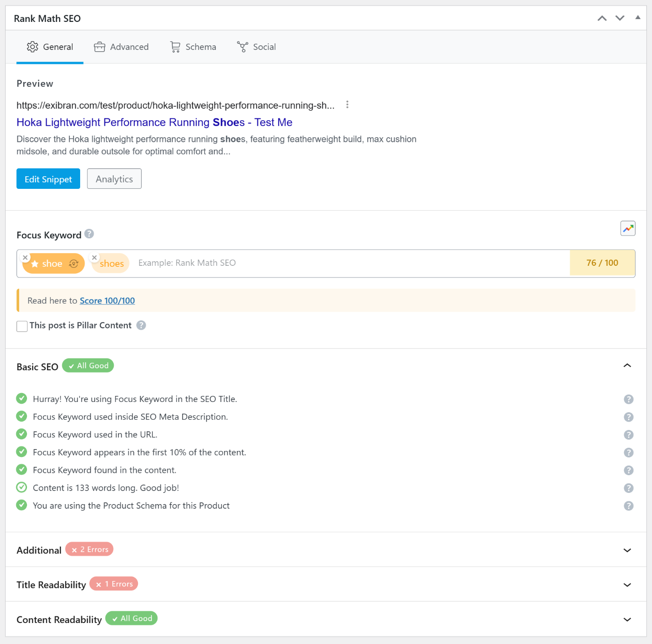This screenshot has width=652, height=644.
Task: Click the Edit Snippet button
Action: click(x=48, y=179)
